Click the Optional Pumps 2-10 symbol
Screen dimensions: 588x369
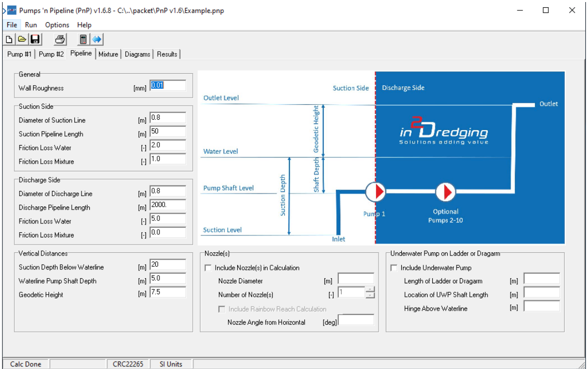tap(446, 192)
